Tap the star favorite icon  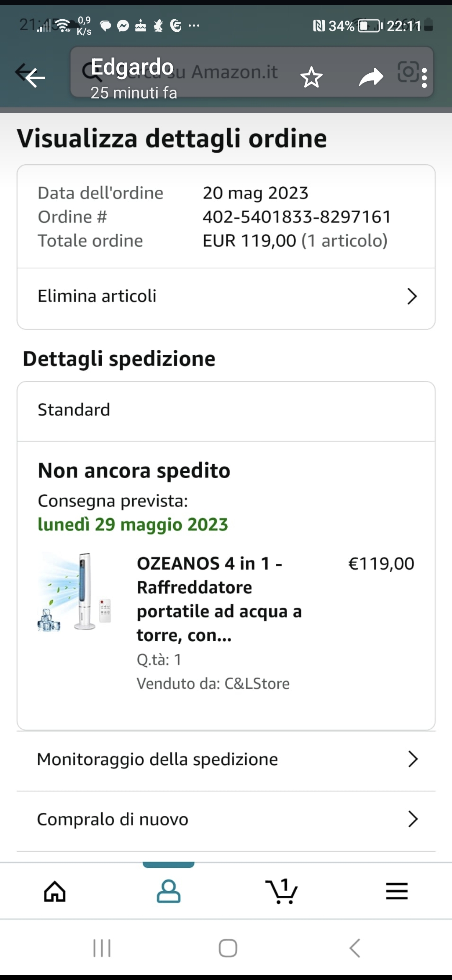click(x=311, y=77)
